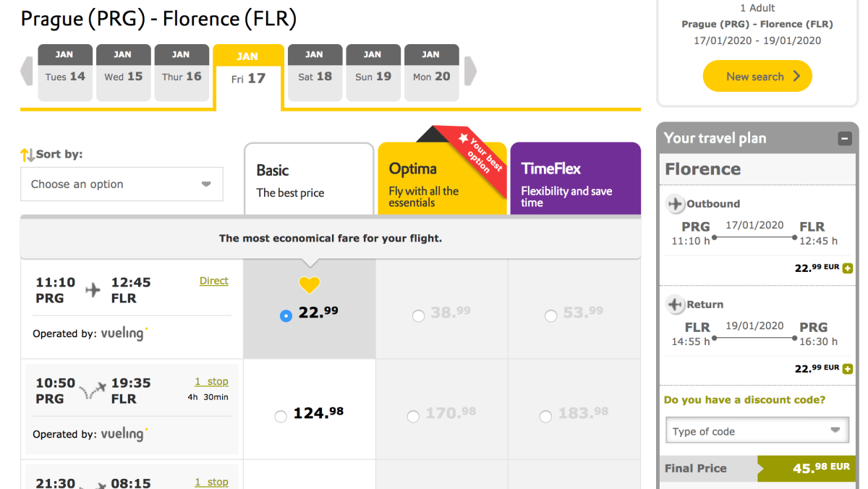
Task: Expand the return price plus icon
Action: 848,369
